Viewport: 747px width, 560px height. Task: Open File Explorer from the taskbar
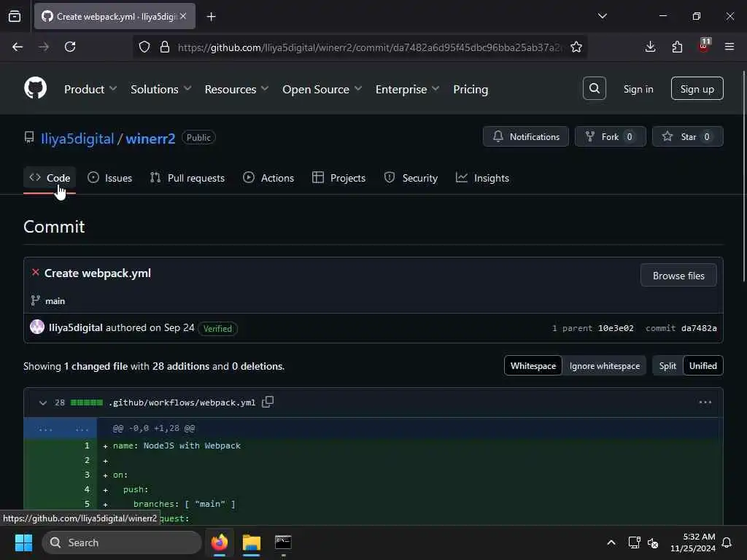[x=252, y=542]
